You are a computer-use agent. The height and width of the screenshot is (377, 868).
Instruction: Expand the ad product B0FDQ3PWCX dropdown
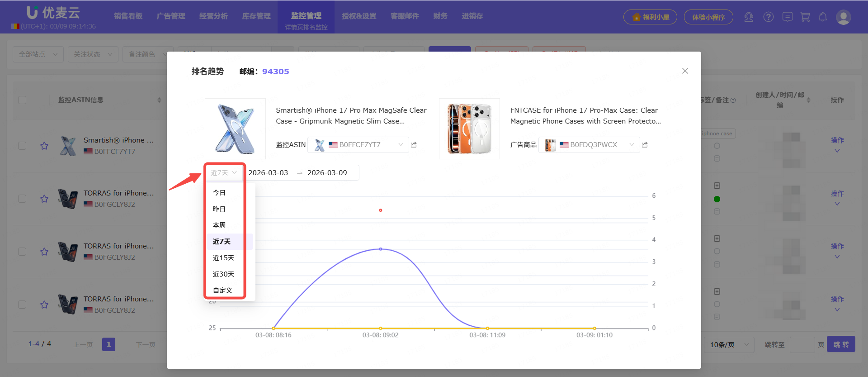coord(631,145)
